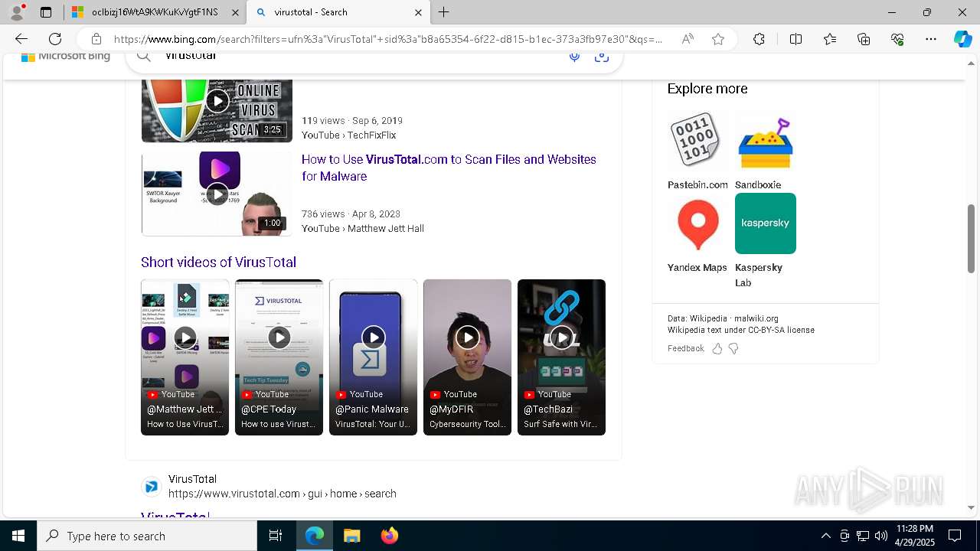This screenshot has height=551, width=980.
Task: Open Split screen icon
Action: (795, 39)
